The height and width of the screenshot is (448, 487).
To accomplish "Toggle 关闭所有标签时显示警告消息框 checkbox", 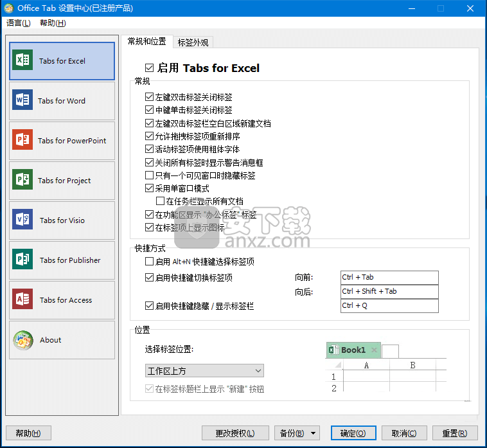I will tap(150, 163).
